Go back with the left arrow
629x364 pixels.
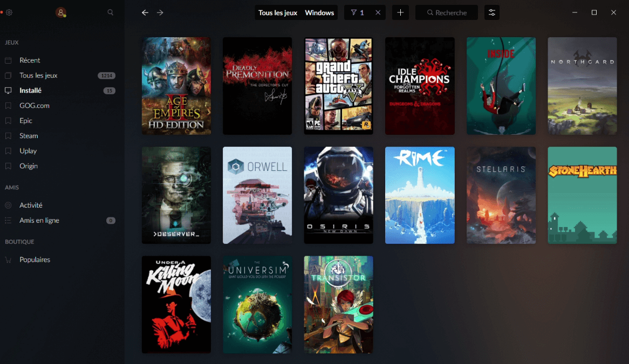pyautogui.click(x=145, y=12)
